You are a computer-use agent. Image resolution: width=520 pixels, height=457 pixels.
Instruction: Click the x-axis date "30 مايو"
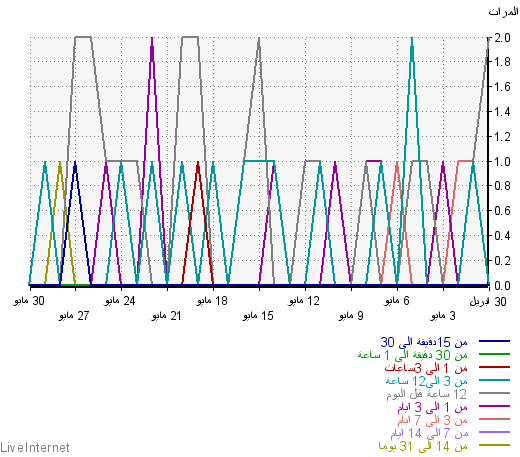[29, 301]
